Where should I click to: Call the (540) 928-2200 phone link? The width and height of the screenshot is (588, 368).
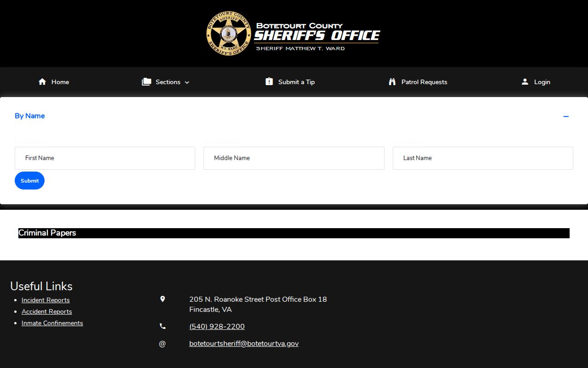217,327
